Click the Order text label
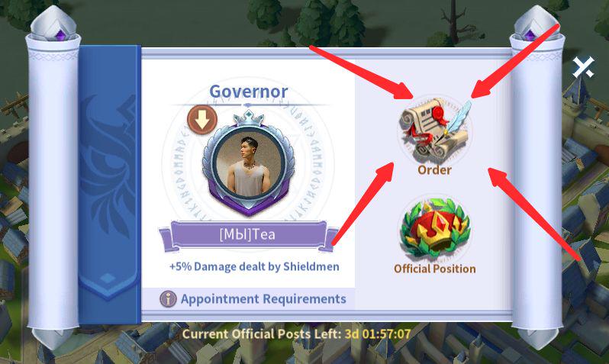609x364 pixels. point(434,169)
